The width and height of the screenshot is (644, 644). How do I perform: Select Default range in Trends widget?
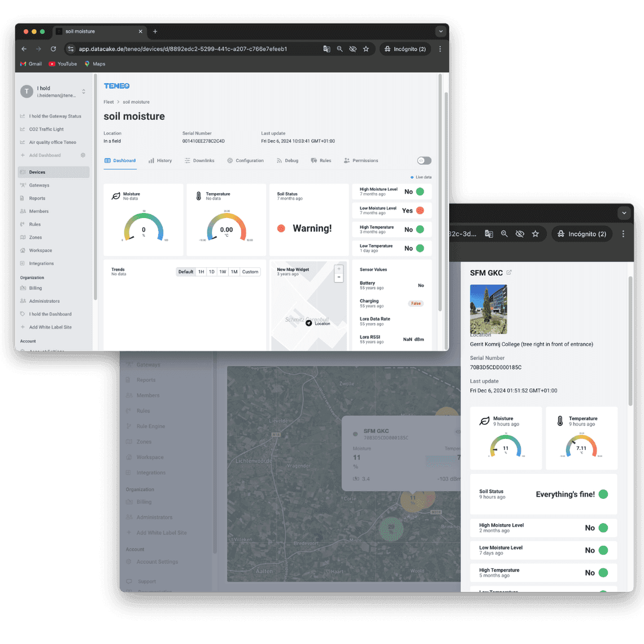[x=186, y=272]
